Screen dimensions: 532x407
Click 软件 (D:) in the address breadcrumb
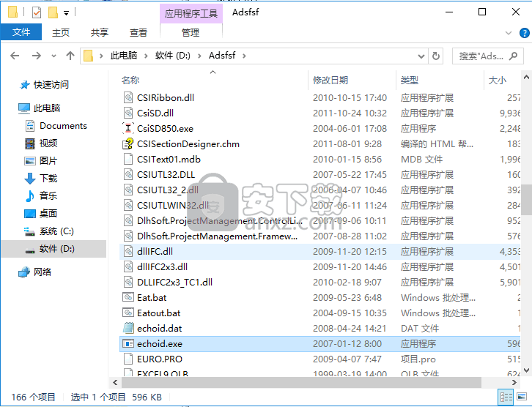[173, 56]
